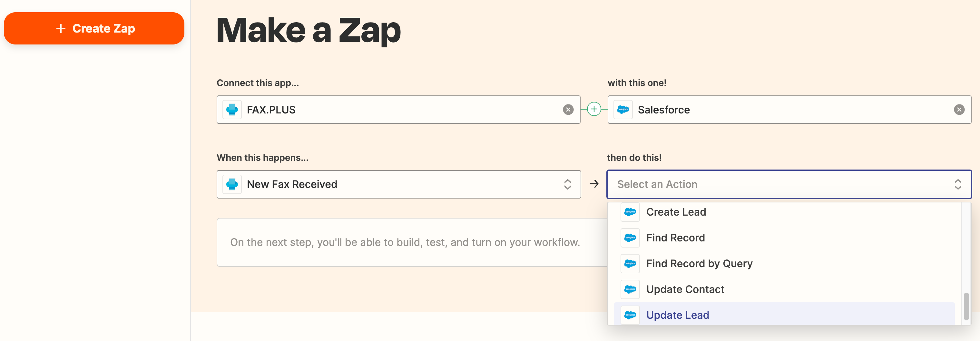Toggle the action dropdown chevron arrows
980x341 pixels.
(x=958, y=184)
